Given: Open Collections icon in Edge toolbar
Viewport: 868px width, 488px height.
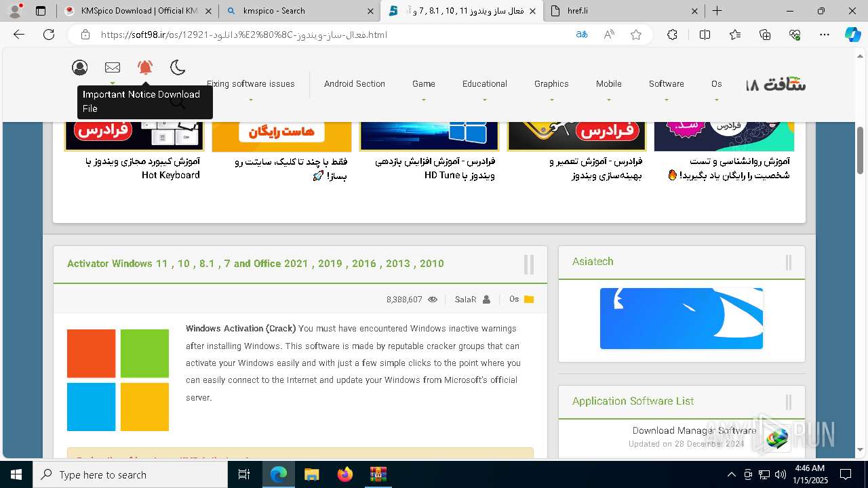Looking at the screenshot, I should click(765, 35).
